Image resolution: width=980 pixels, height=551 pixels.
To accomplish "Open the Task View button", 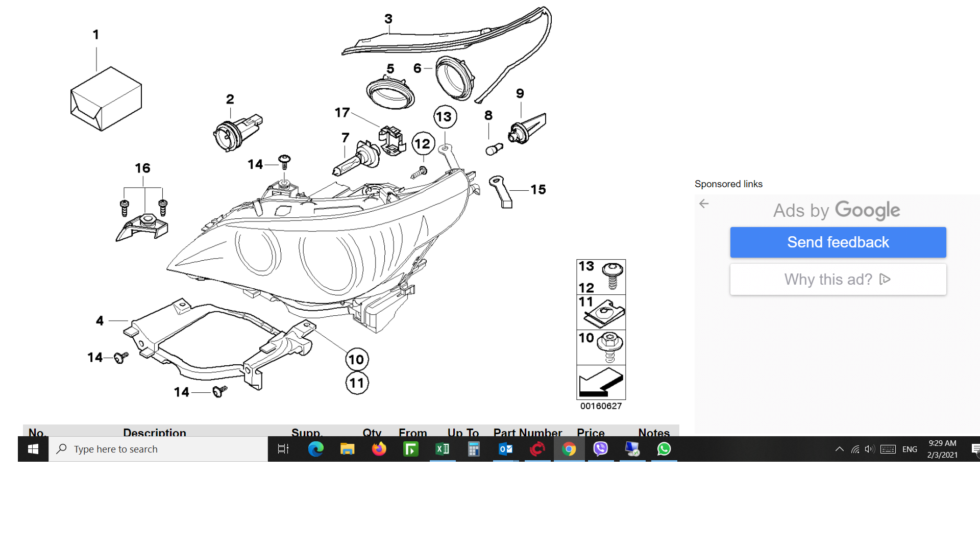I will click(283, 449).
